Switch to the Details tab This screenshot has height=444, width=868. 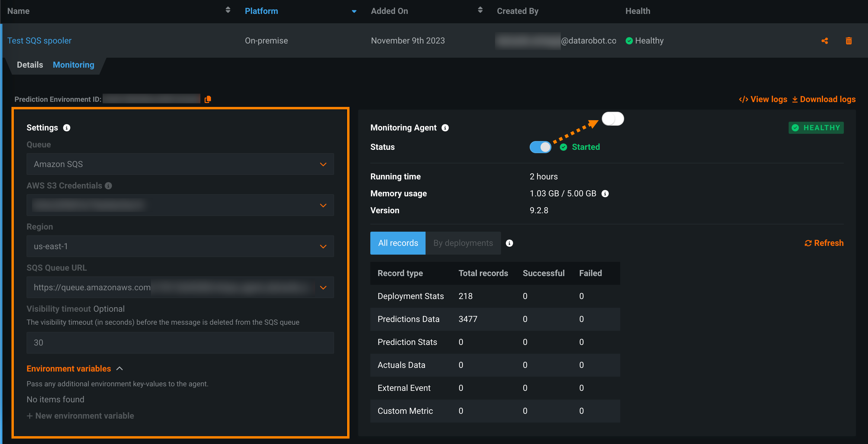click(x=30, y=65)
